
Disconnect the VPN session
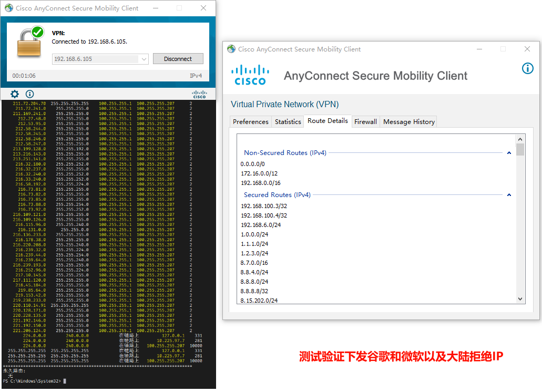click(x=178, y=59)
